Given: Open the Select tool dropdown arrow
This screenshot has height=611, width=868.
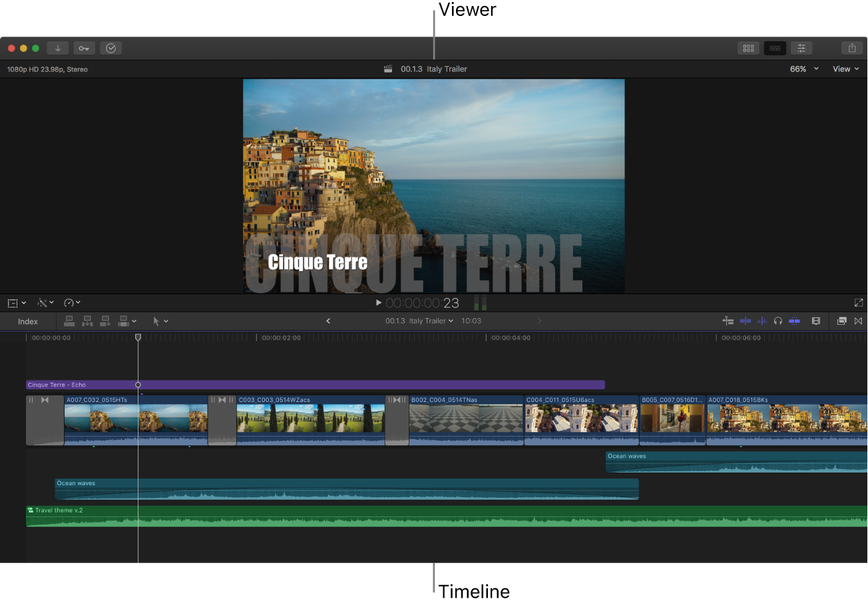Looking at the screenshot, I should tap(166, 321).
